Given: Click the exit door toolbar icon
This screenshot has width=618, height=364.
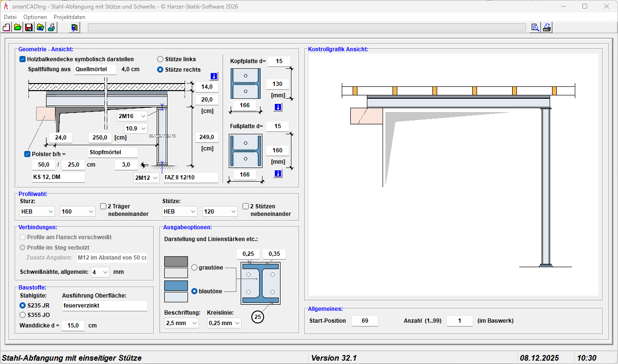Looking at the screenshot, I should click(x=75, y=28).
